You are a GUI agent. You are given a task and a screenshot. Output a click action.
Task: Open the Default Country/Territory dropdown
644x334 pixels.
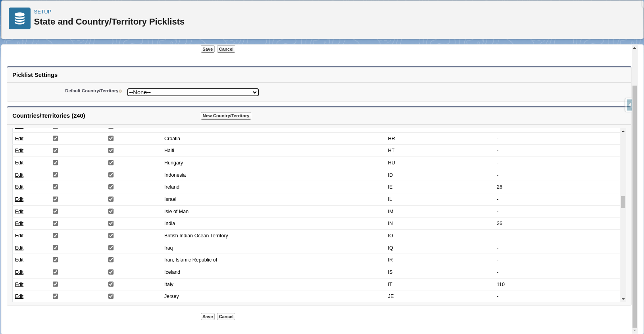pos(193,92)
